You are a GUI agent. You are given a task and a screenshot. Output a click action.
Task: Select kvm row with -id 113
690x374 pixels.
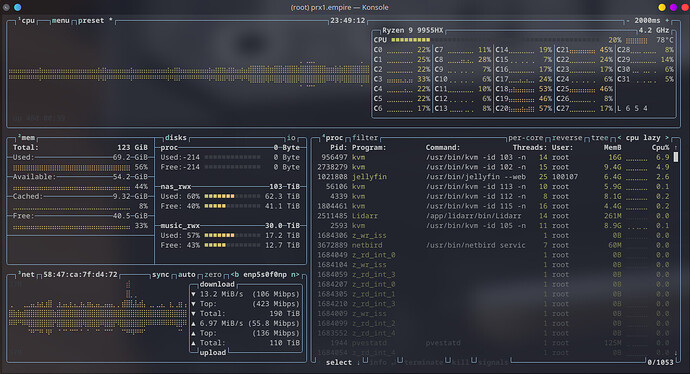coord(493,187)
